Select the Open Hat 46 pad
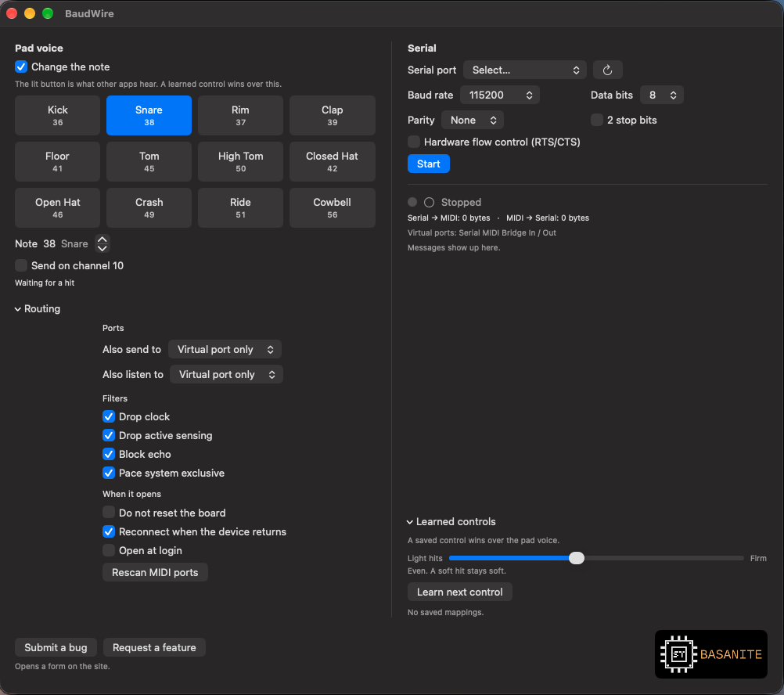 (x=57, y=208)
